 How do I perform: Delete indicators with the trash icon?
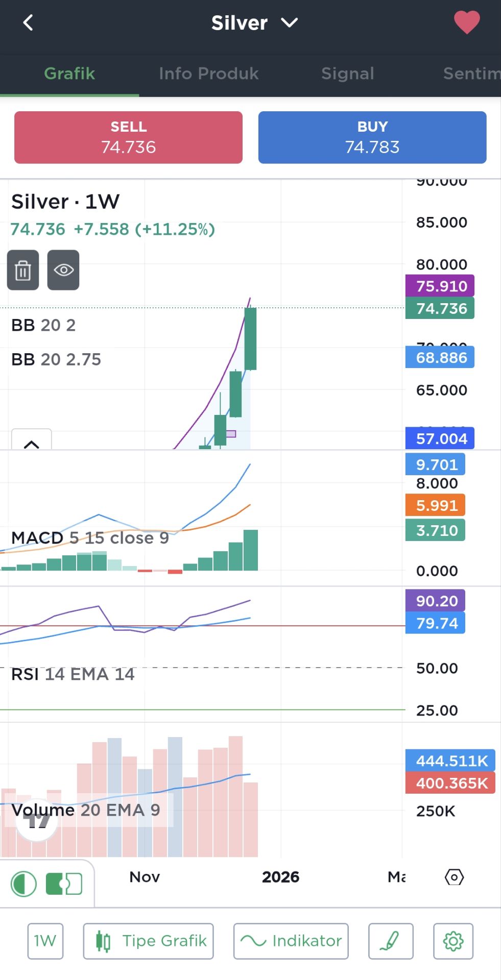coord(23,270)
